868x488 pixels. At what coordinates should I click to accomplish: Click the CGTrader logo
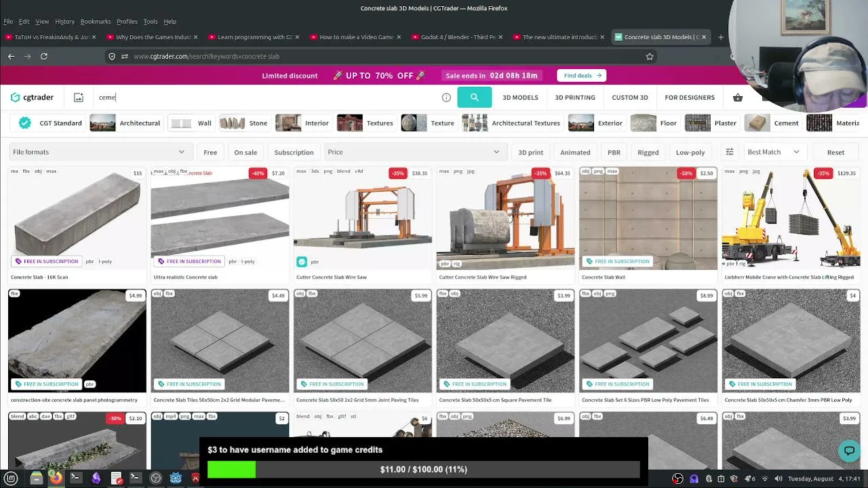click(32, 98)
